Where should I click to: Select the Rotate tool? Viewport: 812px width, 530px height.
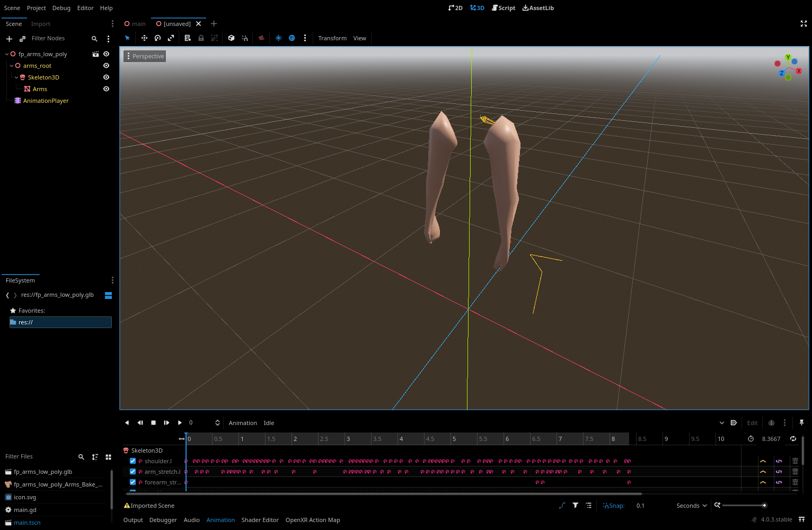click(157, 38)
